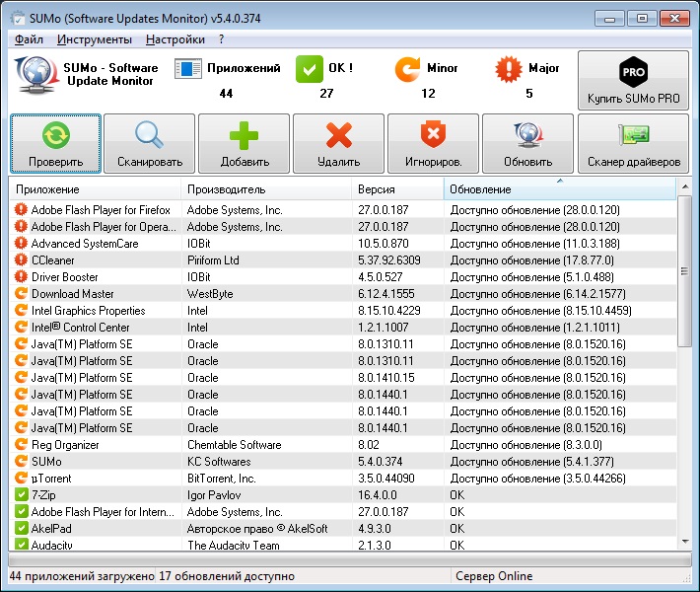Select WestByte manufacturer cell
700x592 pixels.
(x=210, y=294)
